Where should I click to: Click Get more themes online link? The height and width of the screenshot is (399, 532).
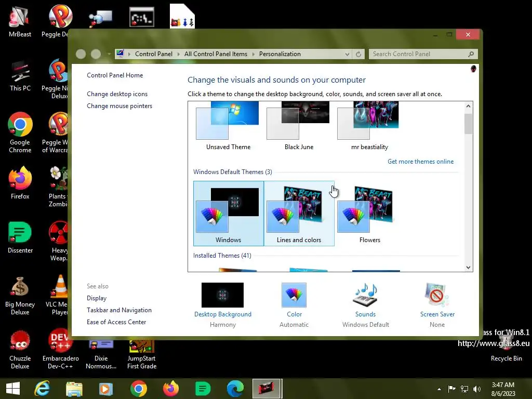point(420,162)
